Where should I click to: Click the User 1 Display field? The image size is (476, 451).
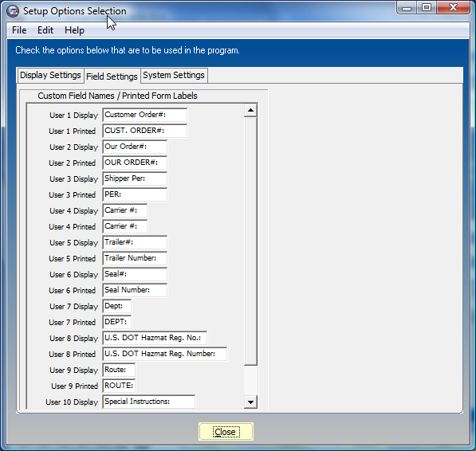click(x=145, y=115)
